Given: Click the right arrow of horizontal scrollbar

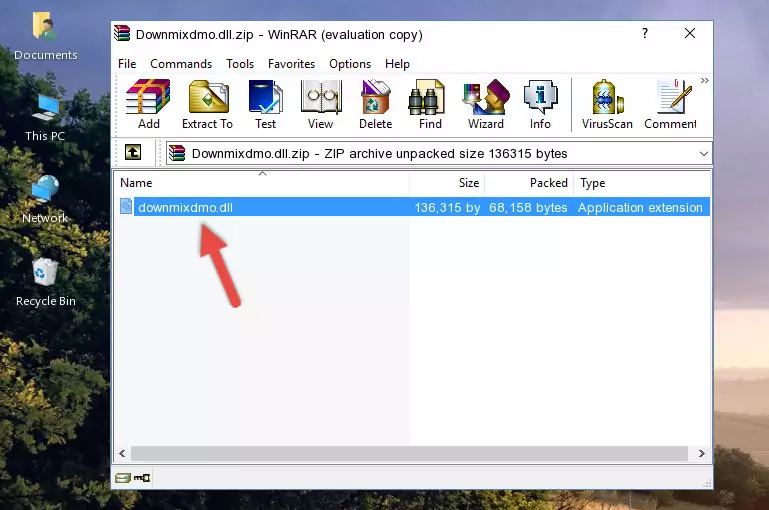Looking at the screenshot, I should [702, 454].
